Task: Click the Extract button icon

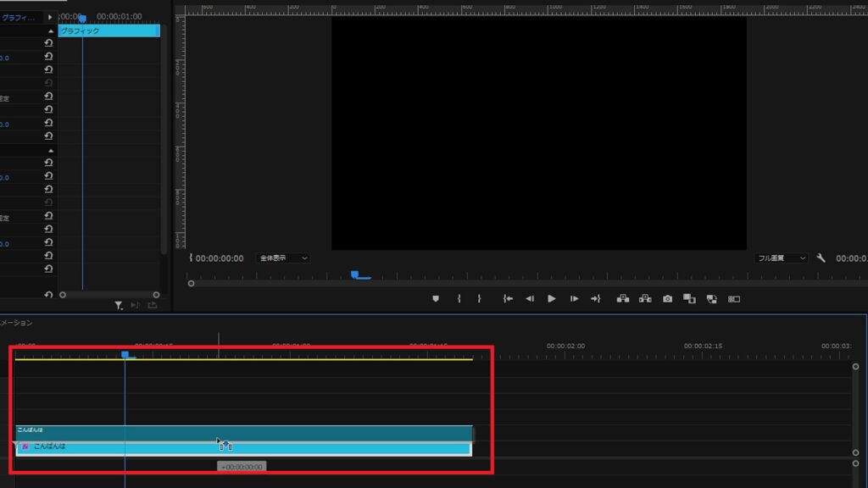Action: (x=645, y=299)
